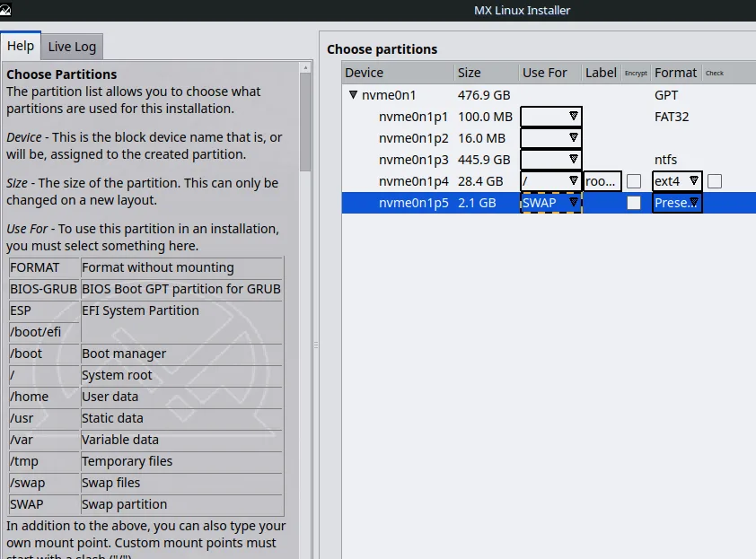The width and height of the screenshot is (756, 559).
Task: Click the Swap partition description text
Action: [x=125, y=504]
